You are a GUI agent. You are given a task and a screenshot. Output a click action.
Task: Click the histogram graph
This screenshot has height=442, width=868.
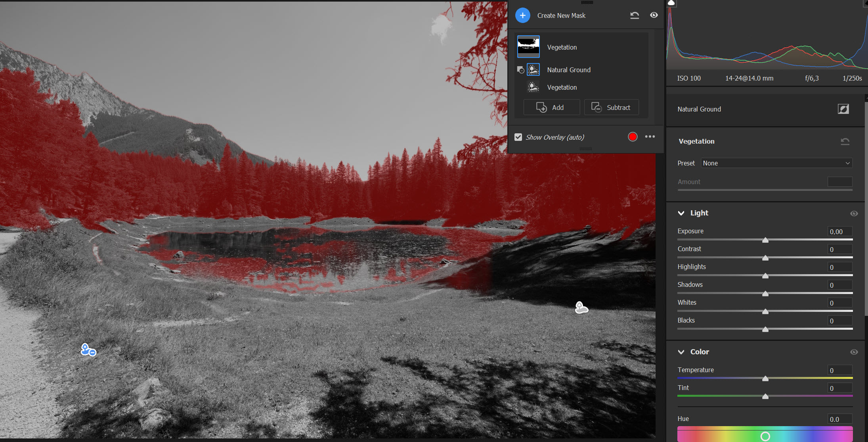[767, 38]
